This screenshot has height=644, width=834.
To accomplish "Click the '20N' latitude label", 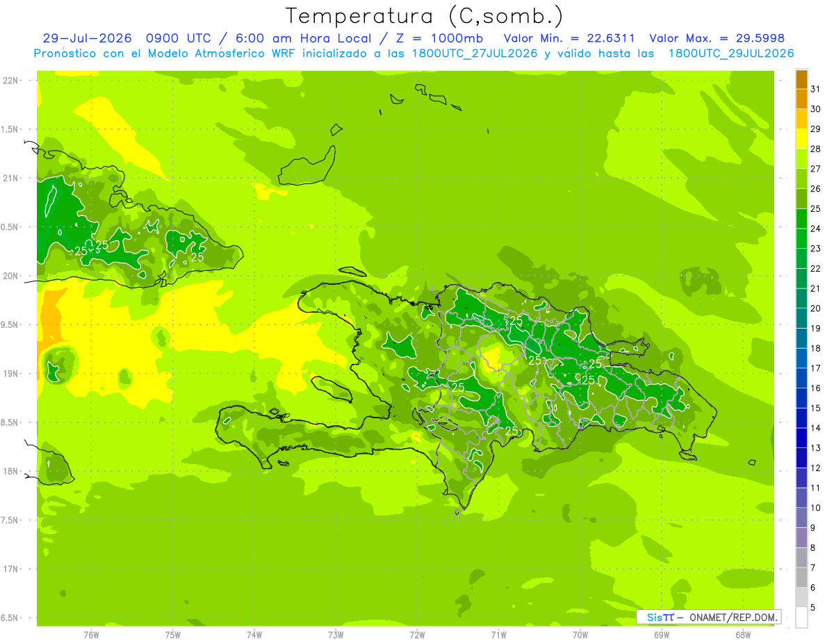I will pos(10,276).
